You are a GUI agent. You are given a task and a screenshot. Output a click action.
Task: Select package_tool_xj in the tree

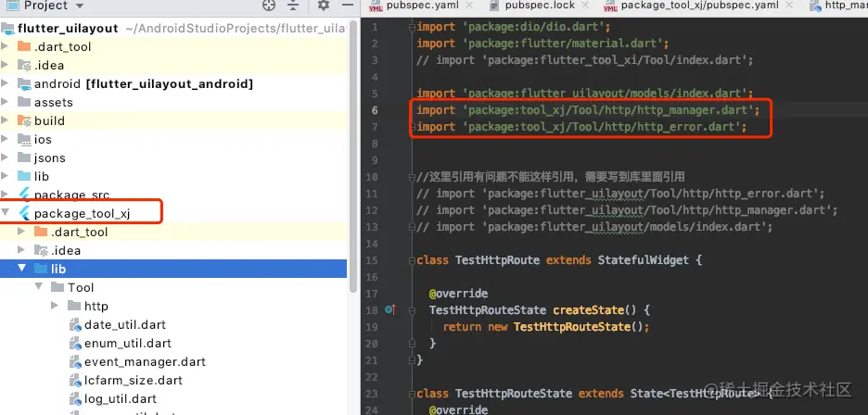(x=82, y=213)
